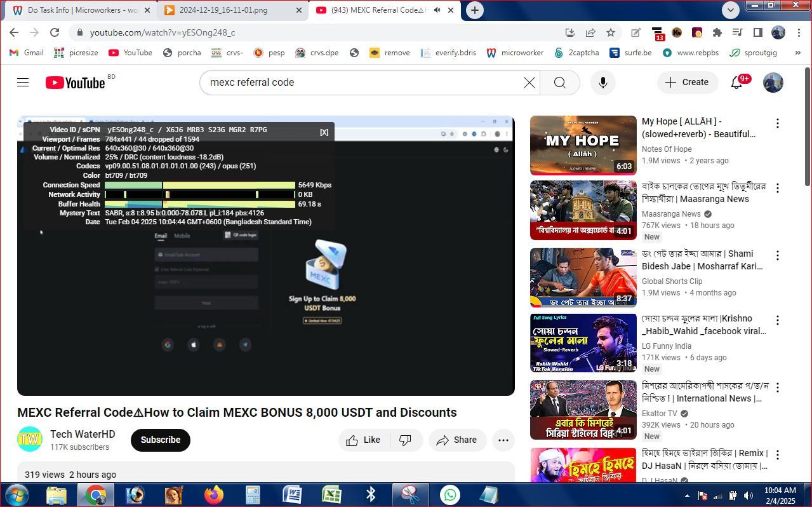Click the magnifier search button

[x=559, y=83]
